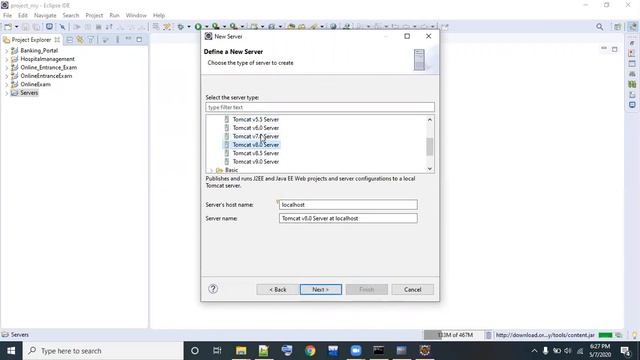Open the Run button dropdown arrow

(207, 27)
